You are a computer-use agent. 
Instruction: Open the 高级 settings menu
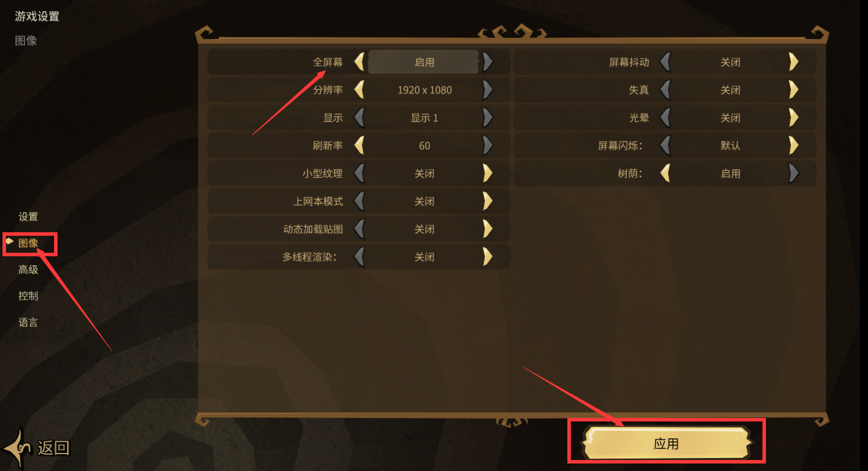28,270
